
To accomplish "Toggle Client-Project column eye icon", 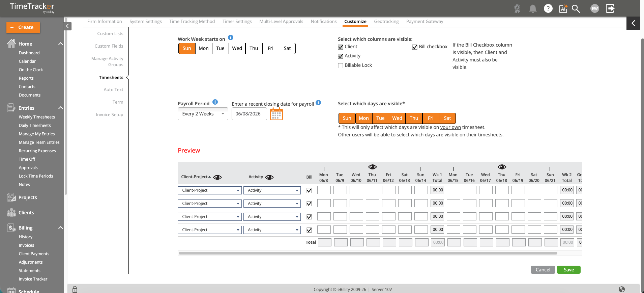I will (217, 177).
